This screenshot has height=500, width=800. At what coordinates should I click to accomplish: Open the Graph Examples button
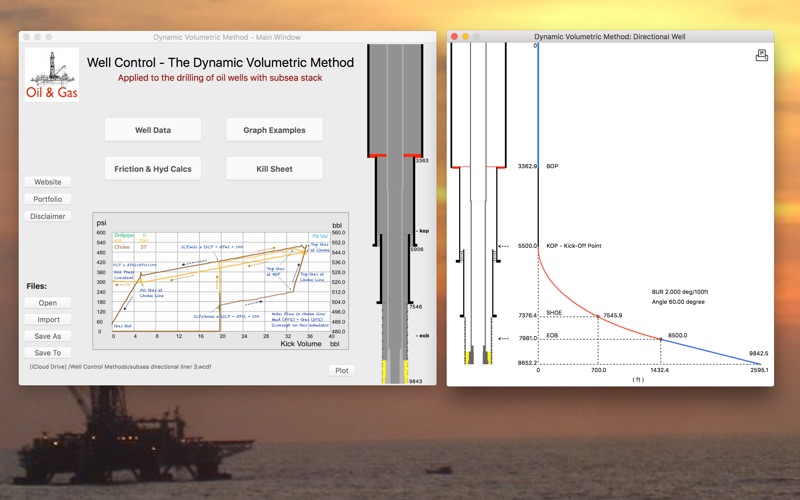pyautogui.click(x=274, y=130)
